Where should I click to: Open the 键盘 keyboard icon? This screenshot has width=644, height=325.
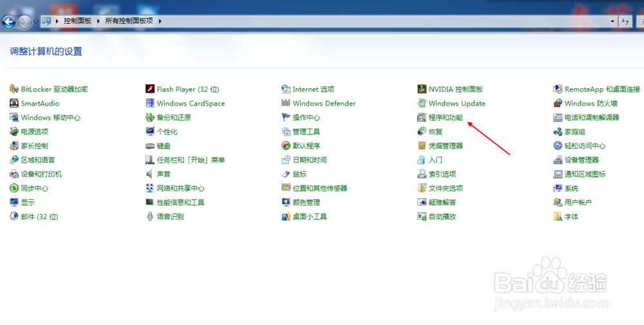150,145
